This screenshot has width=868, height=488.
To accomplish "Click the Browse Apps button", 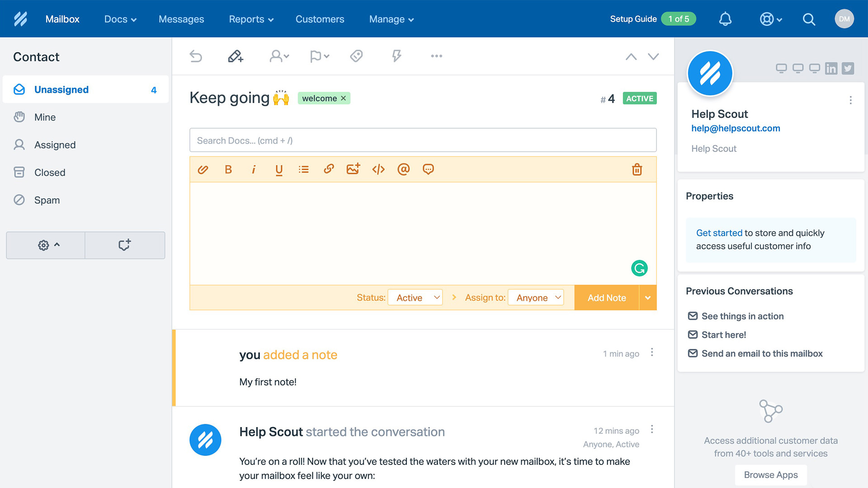I will point(771,475).
